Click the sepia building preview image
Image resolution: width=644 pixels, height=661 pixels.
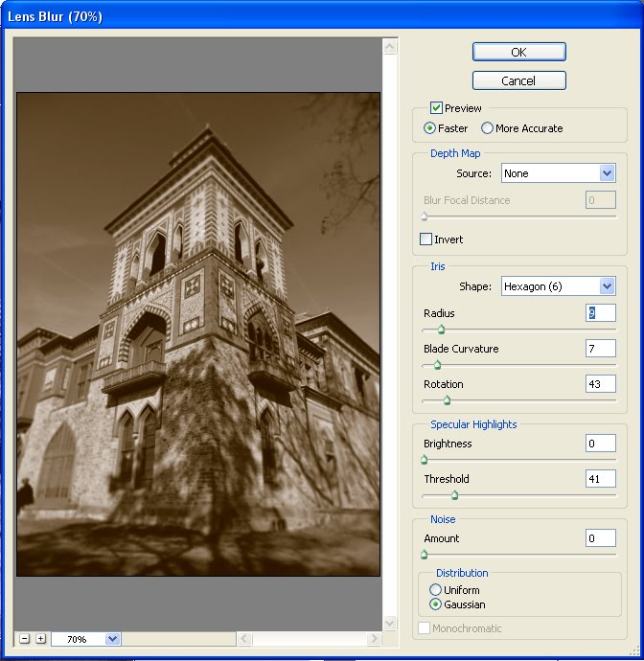[198, 334]
